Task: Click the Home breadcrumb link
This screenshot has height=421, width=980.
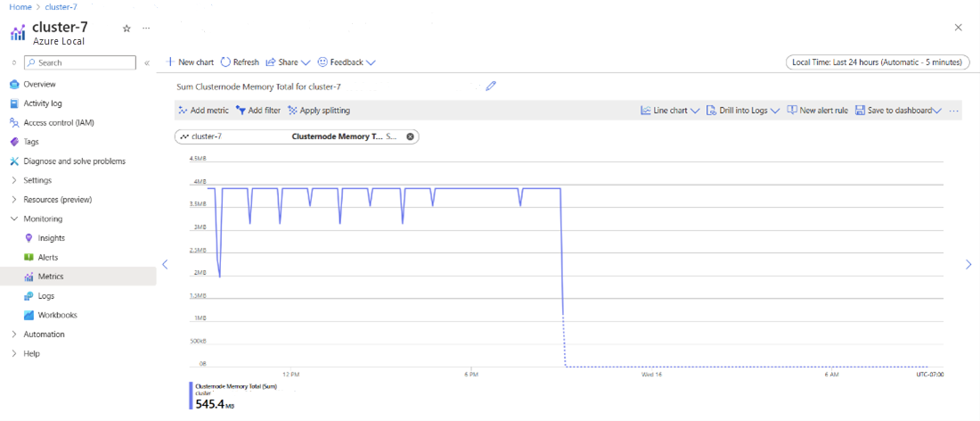Action: [20, 6]
